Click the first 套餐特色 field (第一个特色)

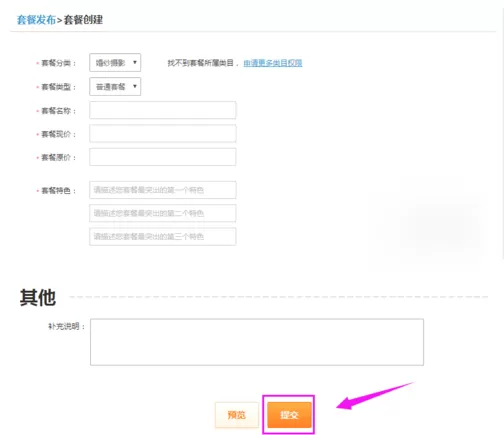(163, 190)
